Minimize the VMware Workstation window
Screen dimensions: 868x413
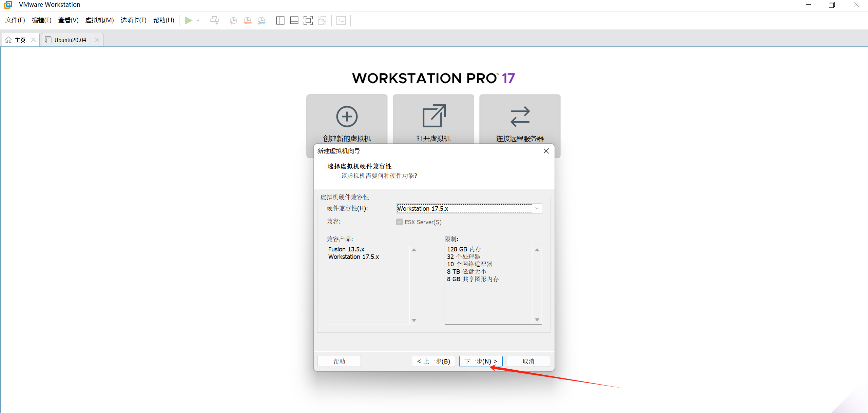click(x=808, y=5)
